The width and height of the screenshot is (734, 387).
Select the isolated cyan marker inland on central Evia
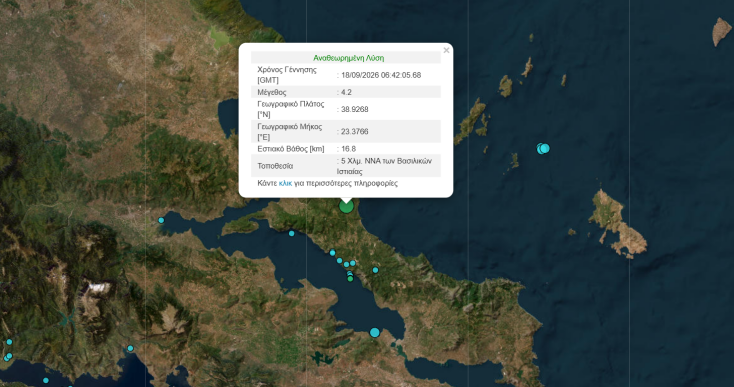coord(375,270)
